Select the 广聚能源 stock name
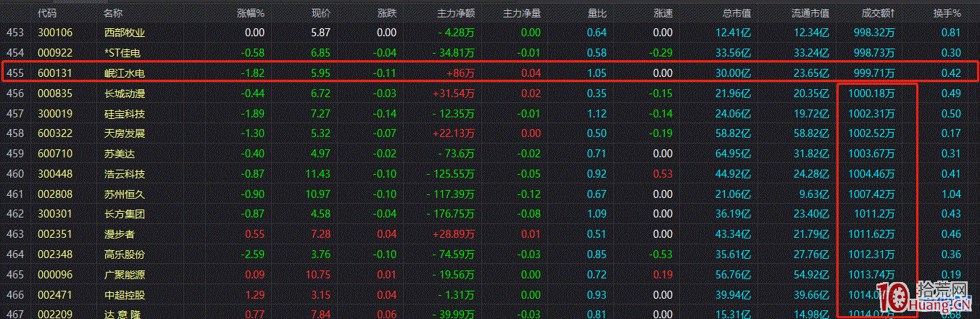Viewport: 980px width, 319px height. point(125,275)
